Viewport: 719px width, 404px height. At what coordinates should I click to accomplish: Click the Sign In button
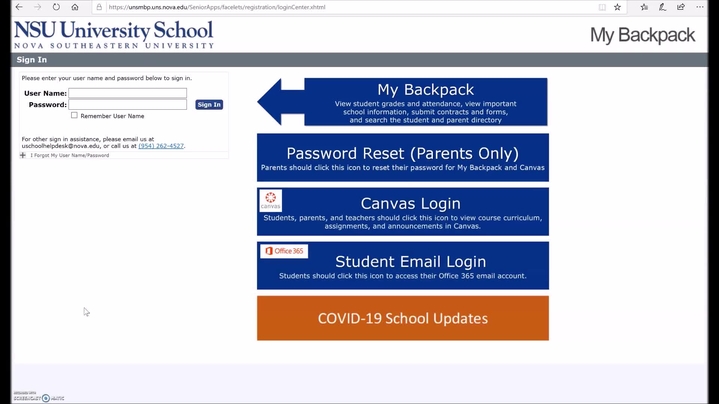click(209, 105)
